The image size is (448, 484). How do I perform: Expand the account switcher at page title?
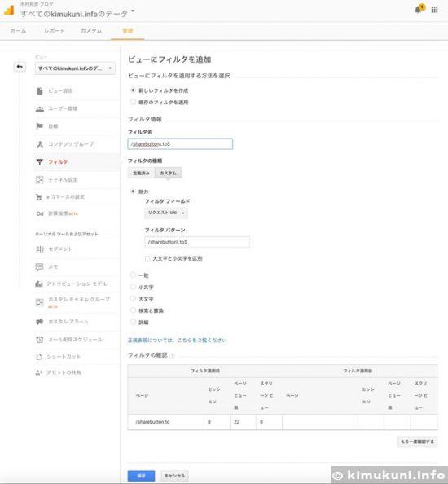[x=133, y=11]
